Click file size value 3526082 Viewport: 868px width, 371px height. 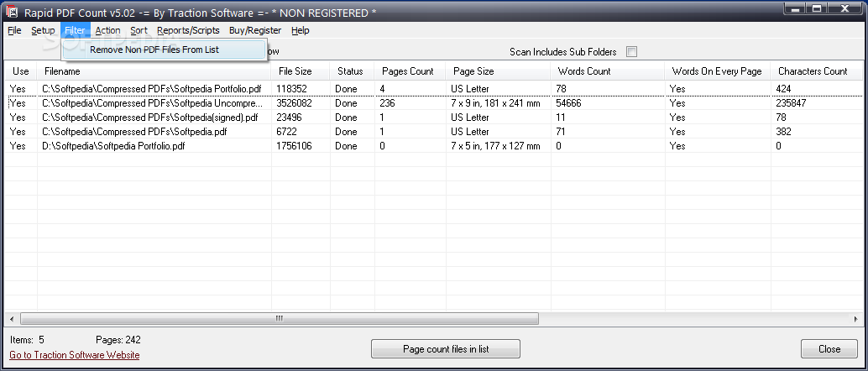point(294,103)
